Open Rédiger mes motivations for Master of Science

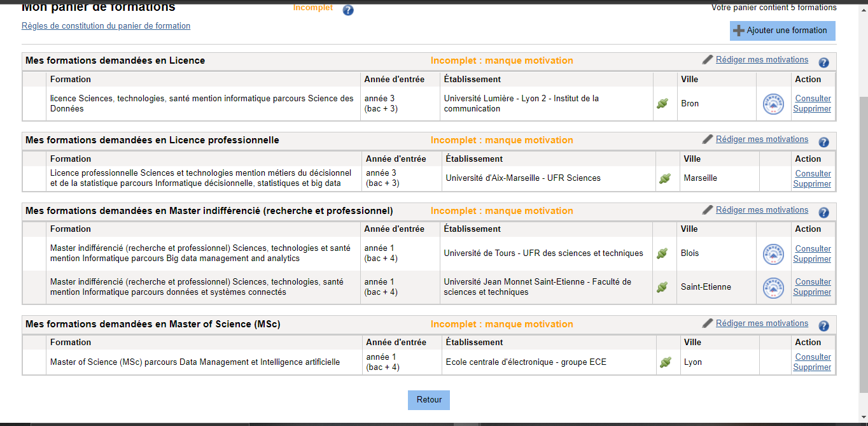pyautogui.click(x=762, y=323)
